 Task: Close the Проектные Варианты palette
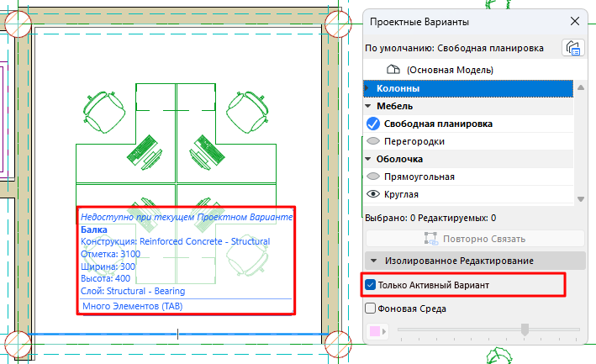click(575, 21)
